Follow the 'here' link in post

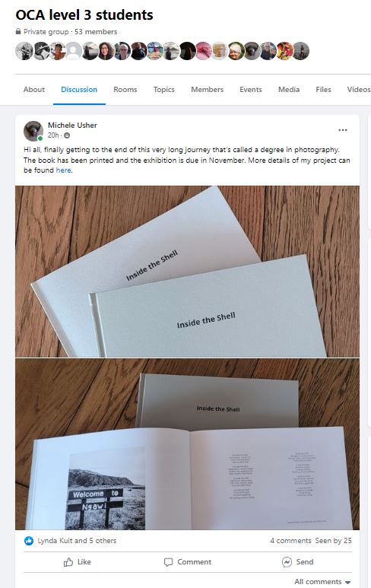click(x=63, y=170)
